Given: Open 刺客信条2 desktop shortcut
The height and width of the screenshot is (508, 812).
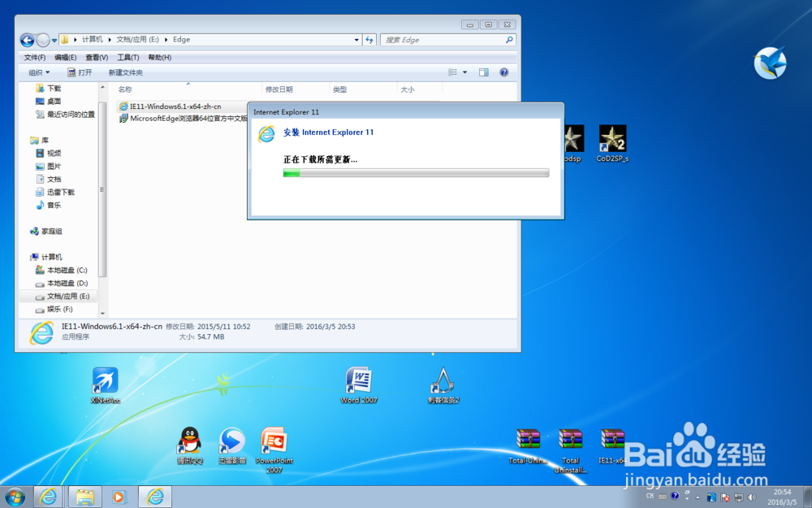Looking at the screenshot, I should pyautogui.click(x=443, y=385).
